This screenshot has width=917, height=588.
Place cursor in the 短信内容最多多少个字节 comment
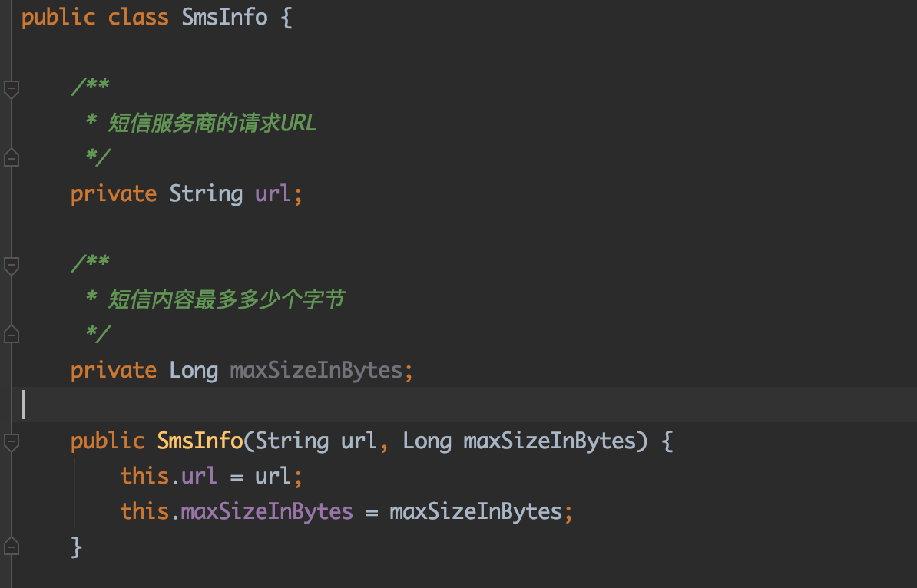227,299
